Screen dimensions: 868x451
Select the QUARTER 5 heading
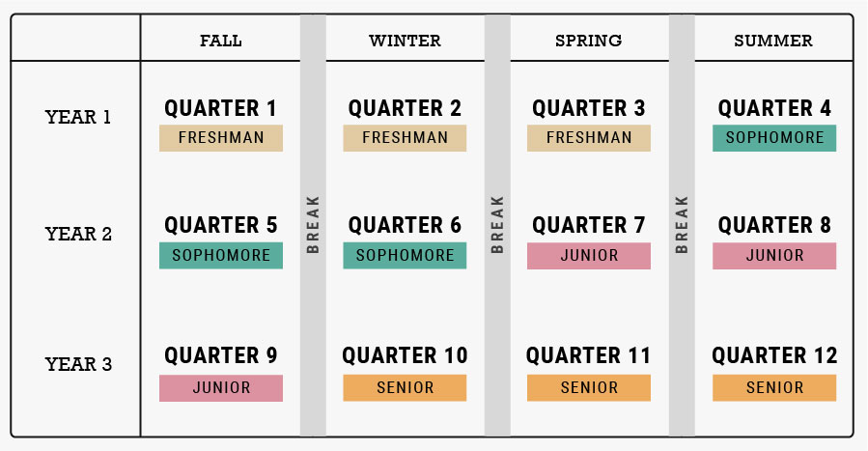click(221, 225)
